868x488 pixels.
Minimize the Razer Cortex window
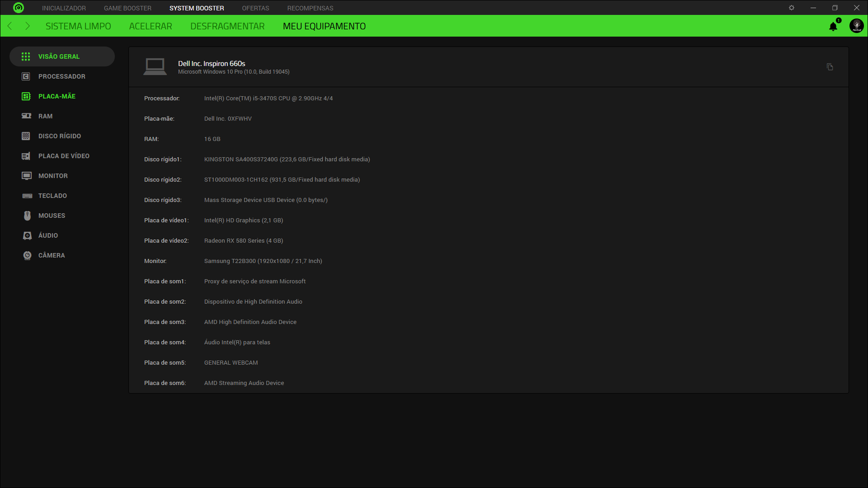tap(813, 8)
